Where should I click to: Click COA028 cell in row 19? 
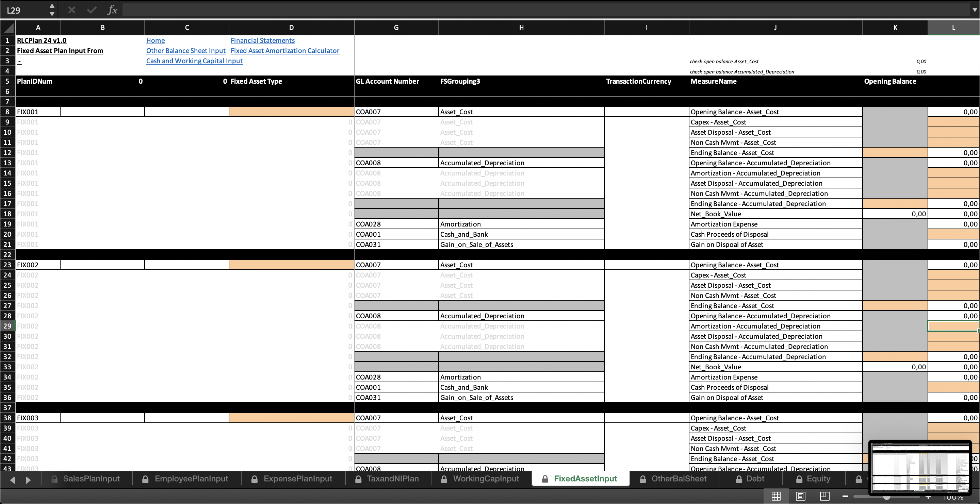(396, 224)
